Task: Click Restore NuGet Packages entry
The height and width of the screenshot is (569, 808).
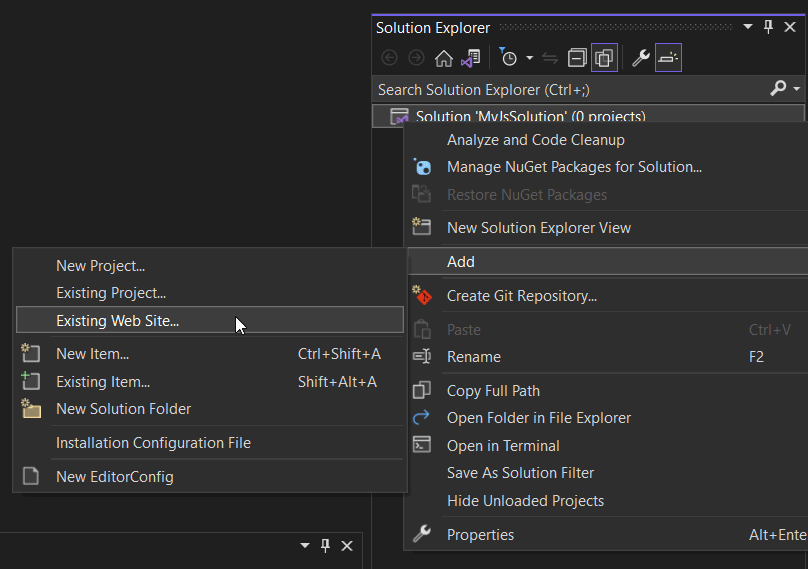Action: tap(527, 195)
